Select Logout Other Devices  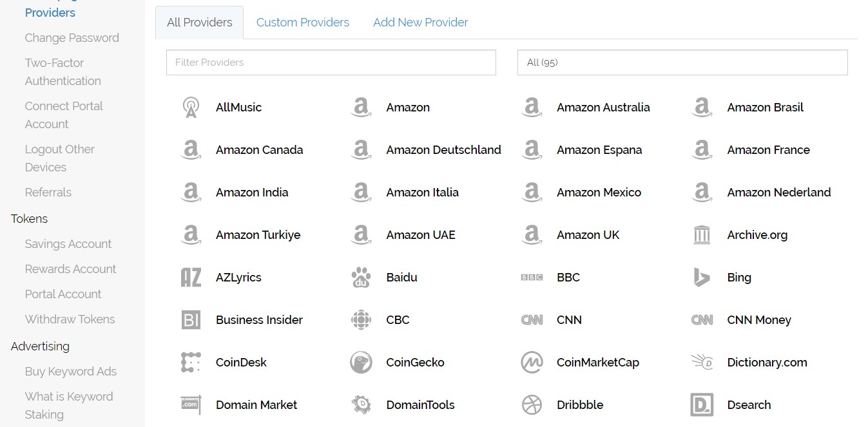point(60,158)
